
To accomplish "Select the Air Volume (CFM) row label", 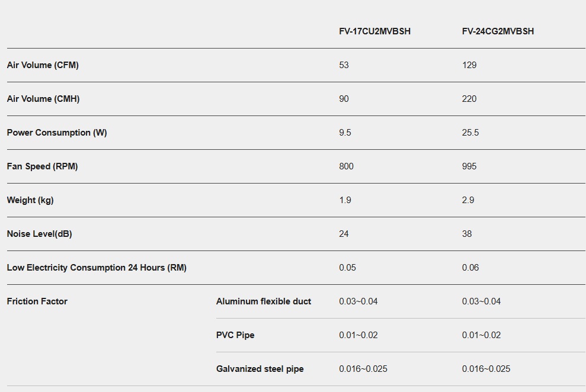I will point(43,65).
